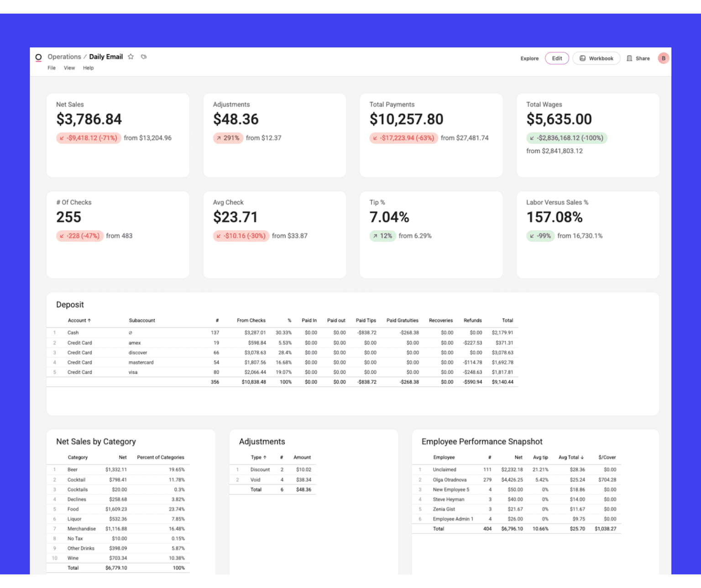The height and width of the screenshot is (588, 701).
Task: Click the Tip % 12% increase badge
Action: click(x=382, y=236)
